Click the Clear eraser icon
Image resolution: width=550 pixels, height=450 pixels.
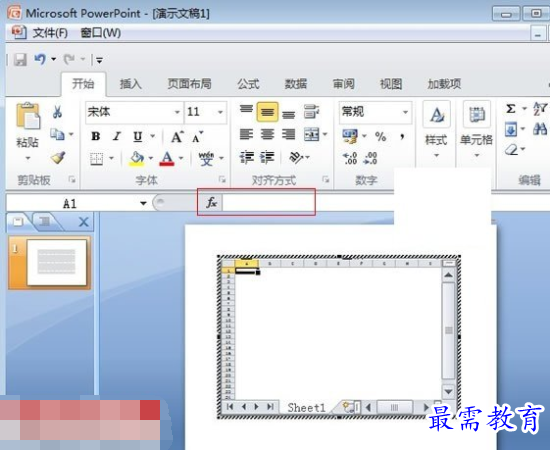click(512, 150)
